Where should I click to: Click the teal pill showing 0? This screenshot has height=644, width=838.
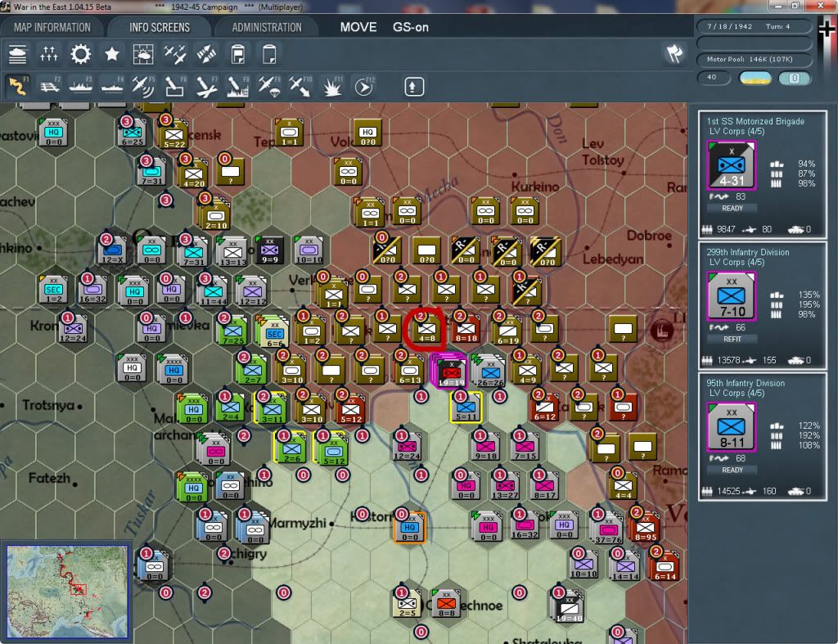pos(794,78)
